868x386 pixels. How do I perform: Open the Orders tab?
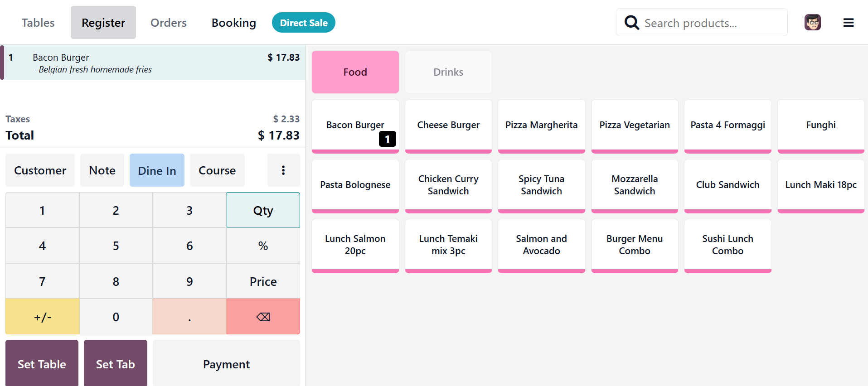point(169,23)
